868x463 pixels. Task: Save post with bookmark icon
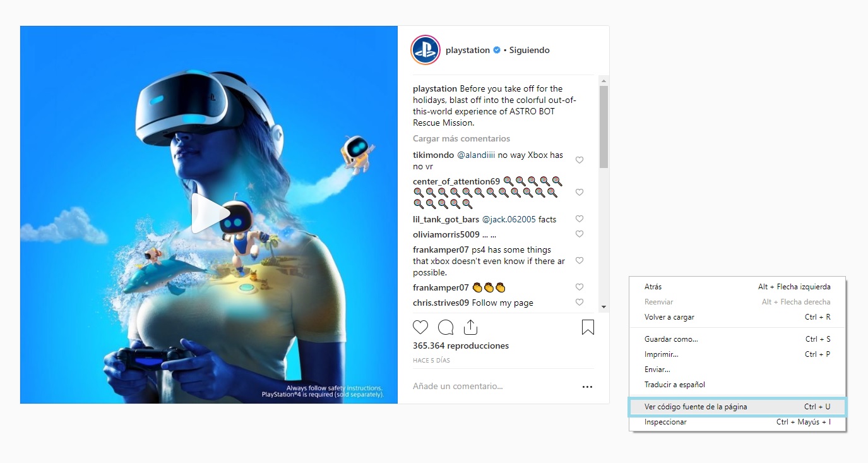[x=588, y=327]
